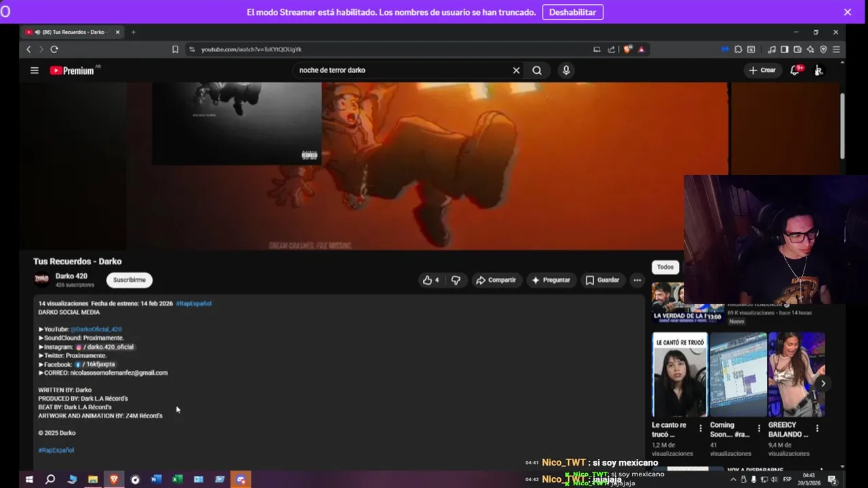This screenshot has height=488, width=868.
Task: Dislike the video with thumbs down
Action: 456,280
